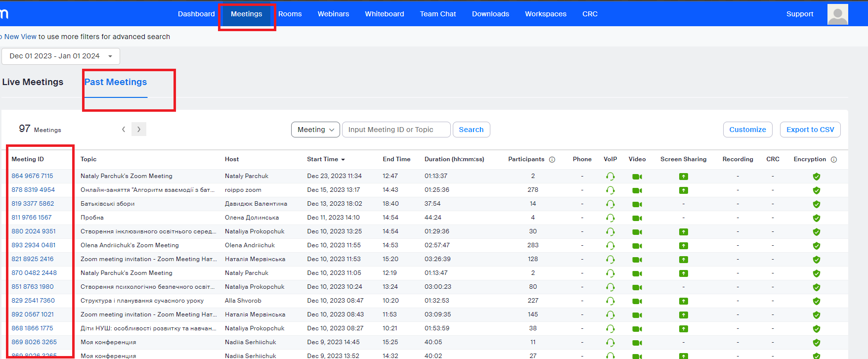Click the Customize button
Screen dimensions: 868x359
coord(747,130)
